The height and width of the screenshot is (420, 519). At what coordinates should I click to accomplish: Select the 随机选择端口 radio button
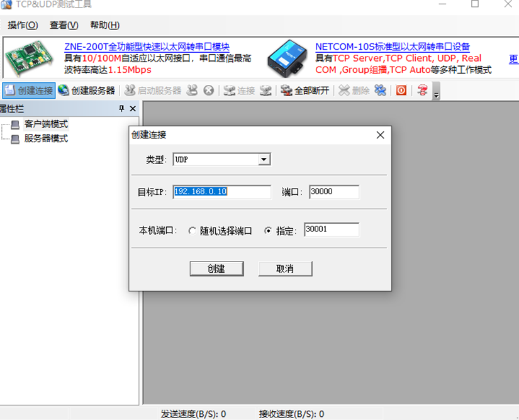coord(192,231)
